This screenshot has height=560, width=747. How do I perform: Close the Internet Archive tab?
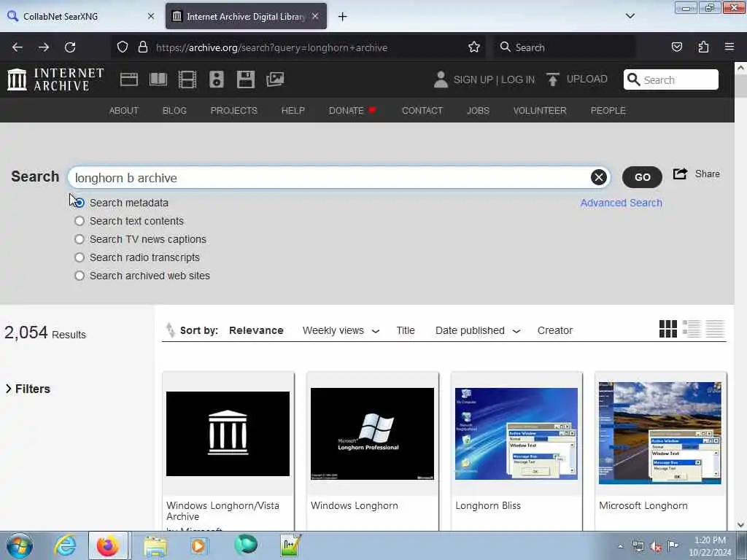[x=315, y=16]
